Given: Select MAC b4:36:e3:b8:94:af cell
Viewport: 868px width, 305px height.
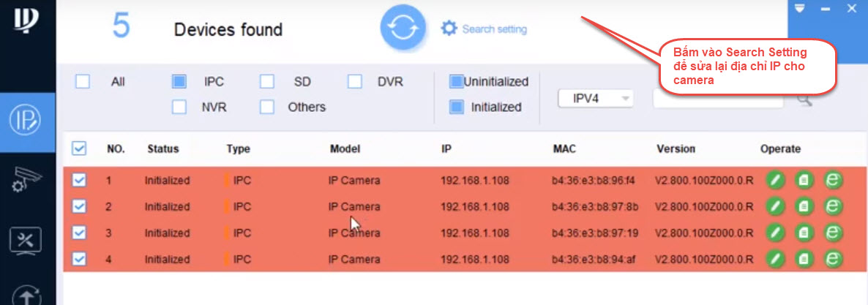Looking at the screenshot, I should click(593, 259).
